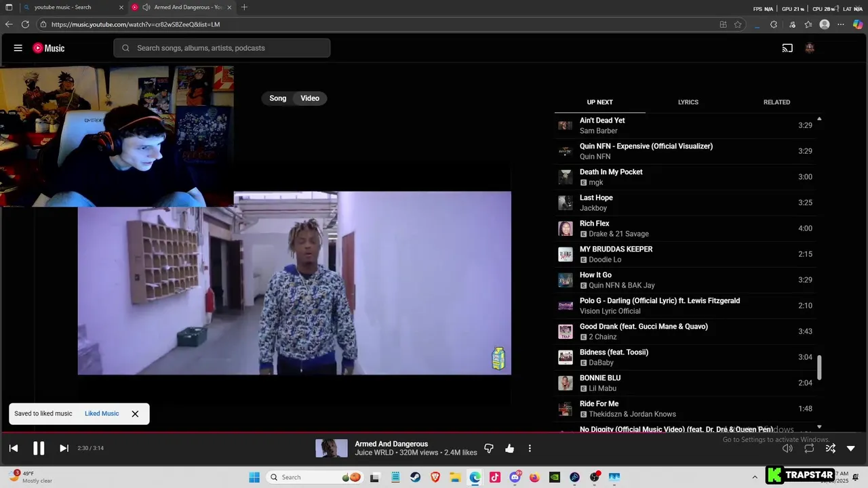Play Death In My Pocket by mgk
The width and height of the screenshot is (868, 488).
pos(685,177)
